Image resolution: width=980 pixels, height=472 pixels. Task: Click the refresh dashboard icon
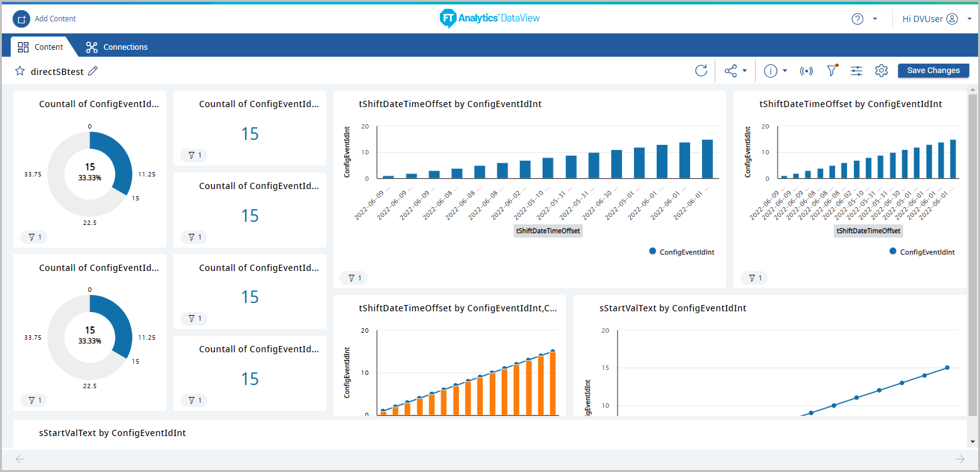point(701,71)
